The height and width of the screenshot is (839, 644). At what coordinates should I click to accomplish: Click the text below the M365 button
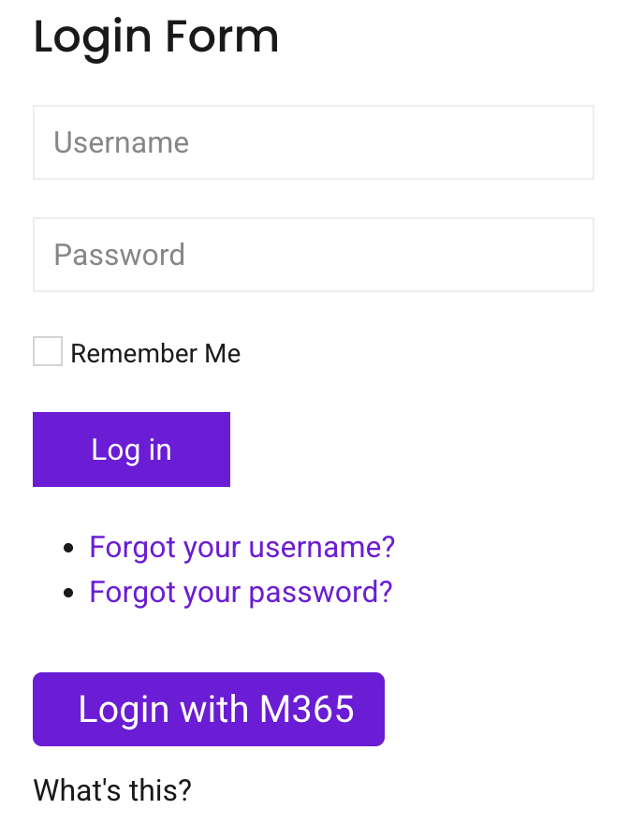(112, 790)
